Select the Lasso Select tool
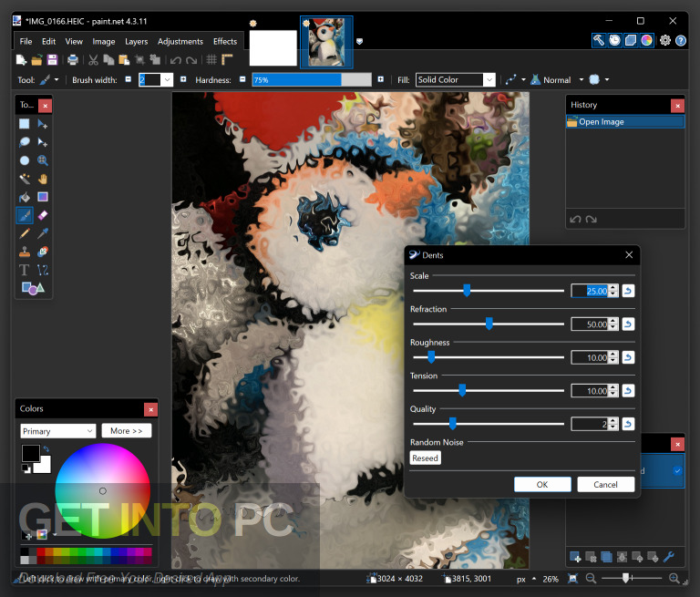 pyautogui.click(x=24, y=142)
